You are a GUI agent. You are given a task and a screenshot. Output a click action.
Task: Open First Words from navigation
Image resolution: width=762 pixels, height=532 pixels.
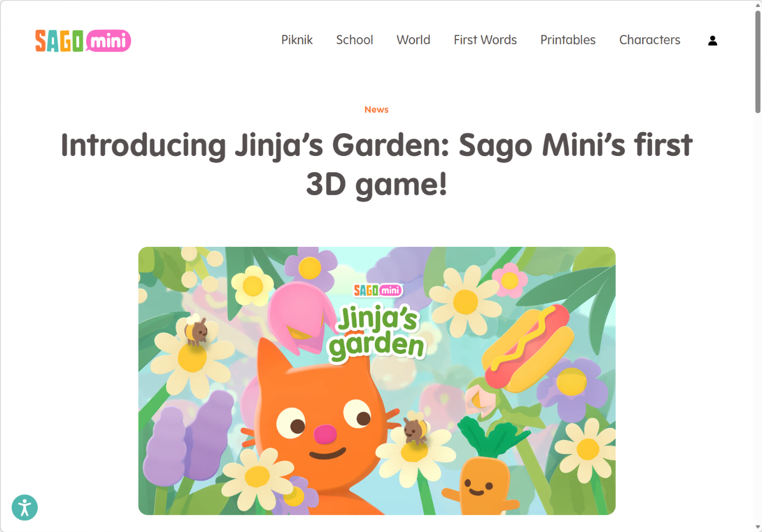coord(485,40)
